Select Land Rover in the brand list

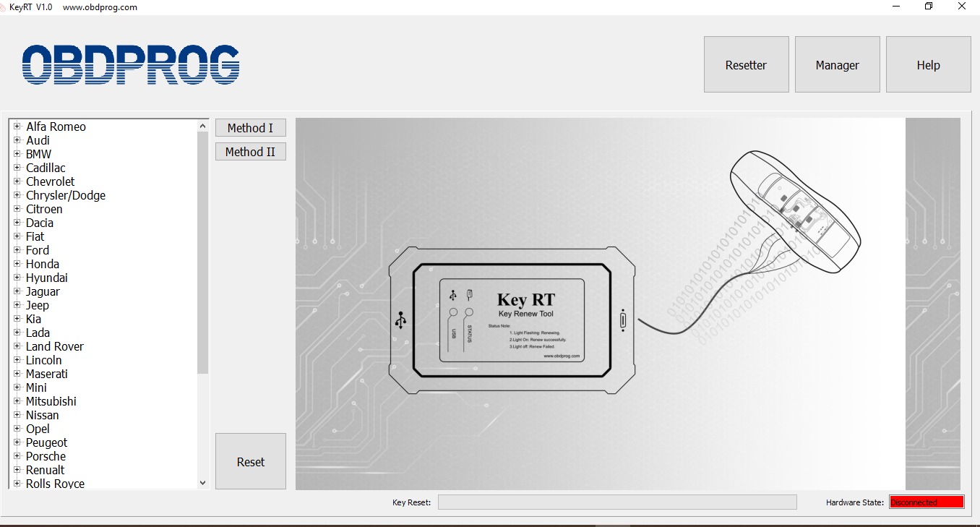point(55,346)
